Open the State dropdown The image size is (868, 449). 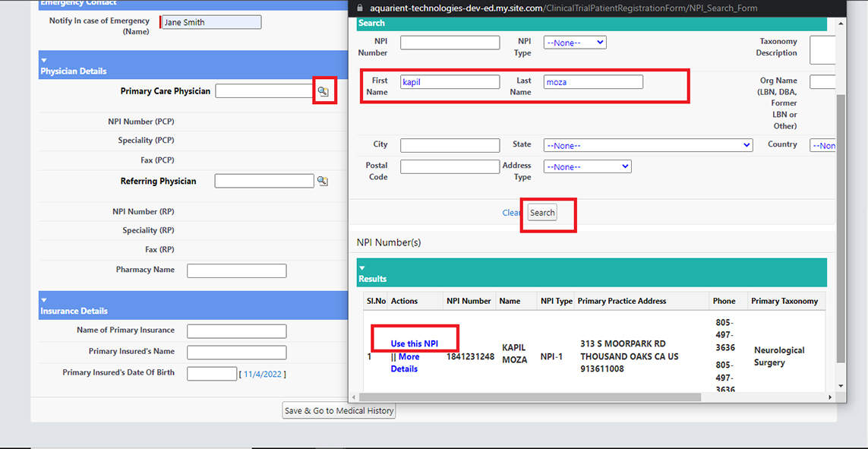tap(647, 145)
